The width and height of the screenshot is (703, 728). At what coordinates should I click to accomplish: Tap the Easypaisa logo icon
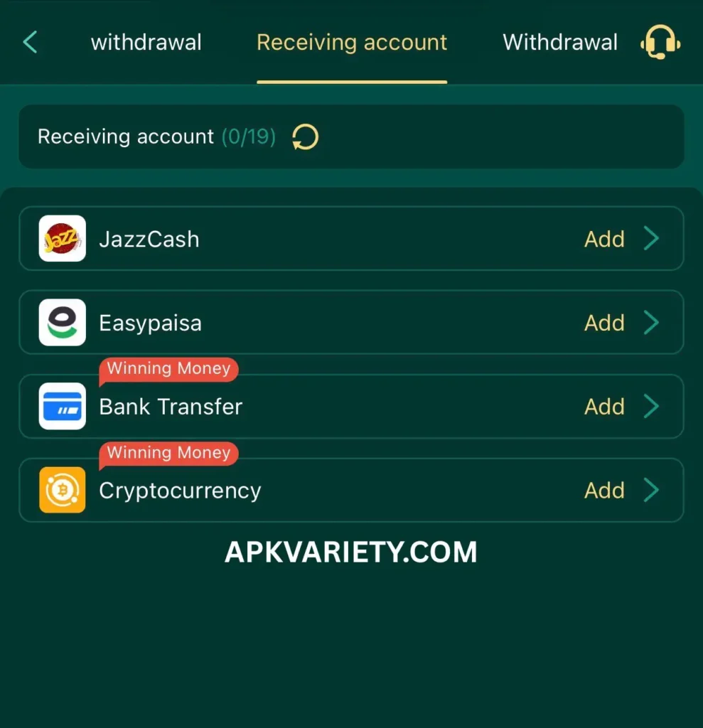coord(63,322)
